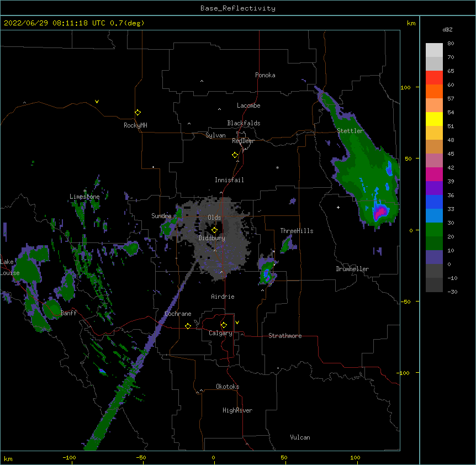Click the Vulcan label
The height and width of the screenshot is (465, 476).
coord(300,437)
